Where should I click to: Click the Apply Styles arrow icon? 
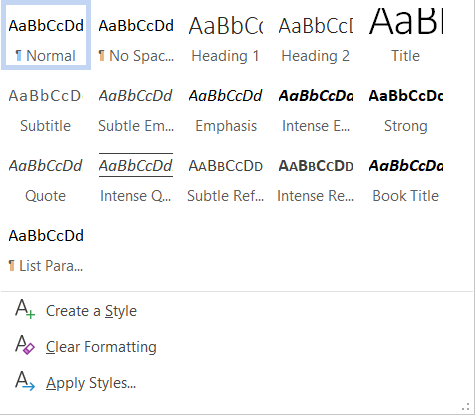[x=25, y=381]
